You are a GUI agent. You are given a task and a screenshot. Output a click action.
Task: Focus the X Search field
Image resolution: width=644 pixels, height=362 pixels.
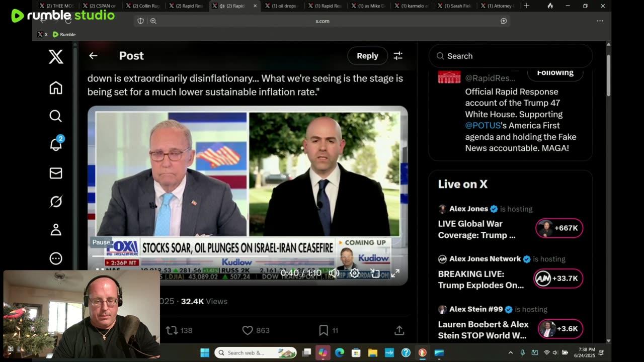pos(511,56)
